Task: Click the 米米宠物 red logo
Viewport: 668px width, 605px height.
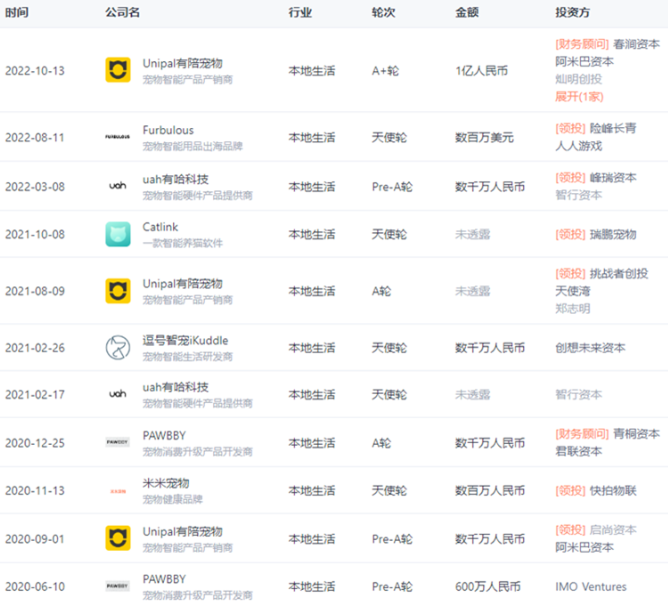Action: click(x=118, y=491)
